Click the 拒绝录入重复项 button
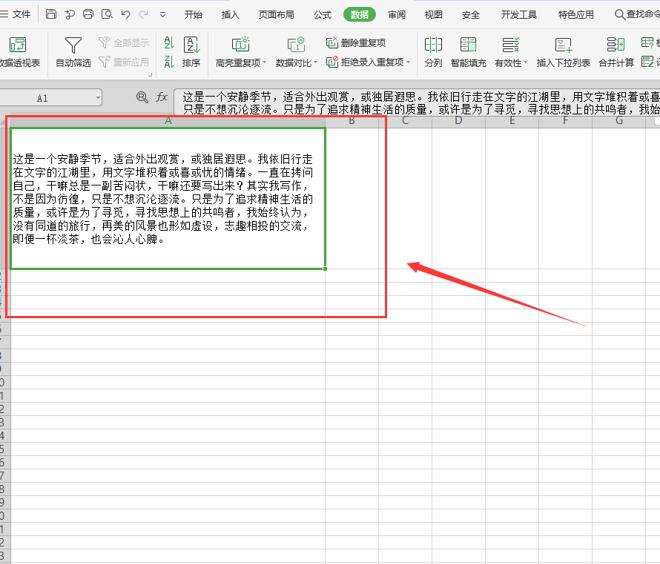Screen dimensions: 660x564 pyautogui.click(x=365, y=62)
